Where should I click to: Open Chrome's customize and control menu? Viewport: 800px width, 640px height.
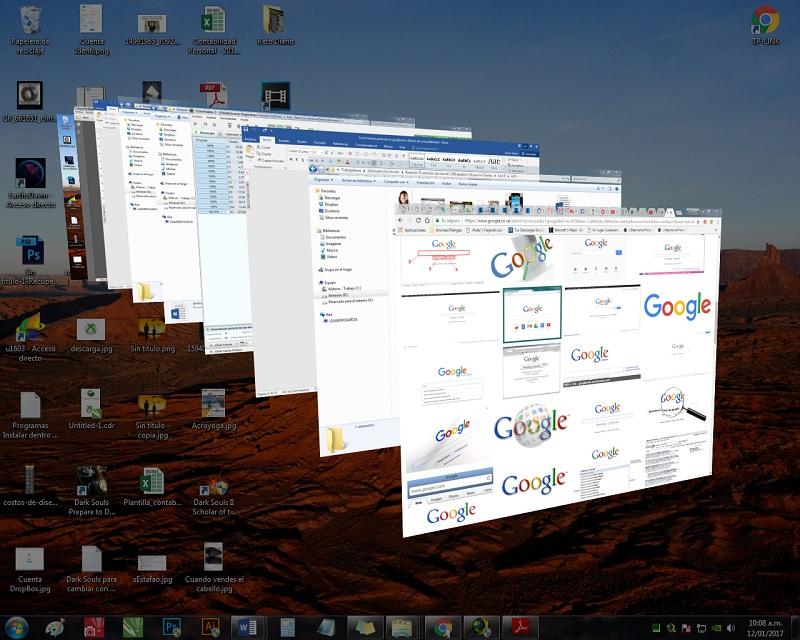click(x=717, y=220)
